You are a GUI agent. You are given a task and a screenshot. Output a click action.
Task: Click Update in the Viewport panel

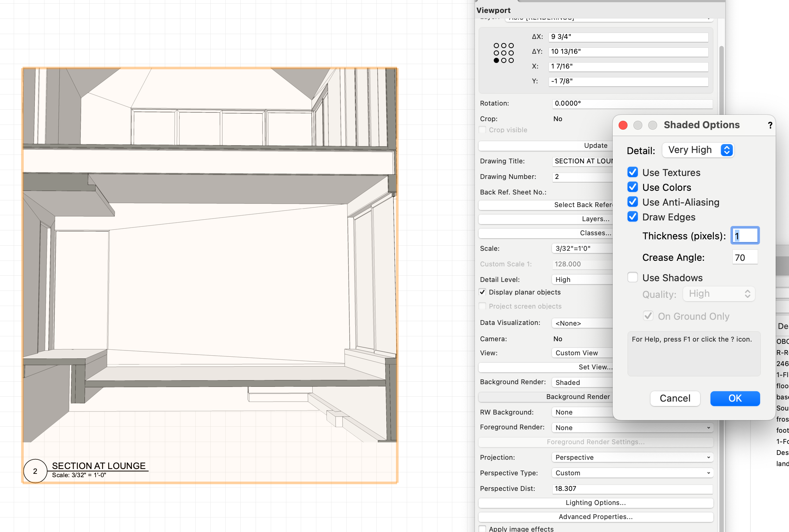[x=595, y=145]
